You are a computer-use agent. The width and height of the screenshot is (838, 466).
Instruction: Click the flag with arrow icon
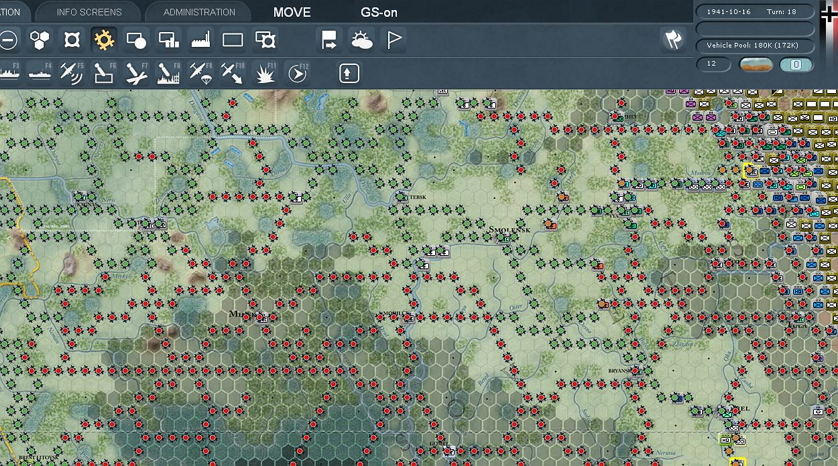click(x=329, y=40)
